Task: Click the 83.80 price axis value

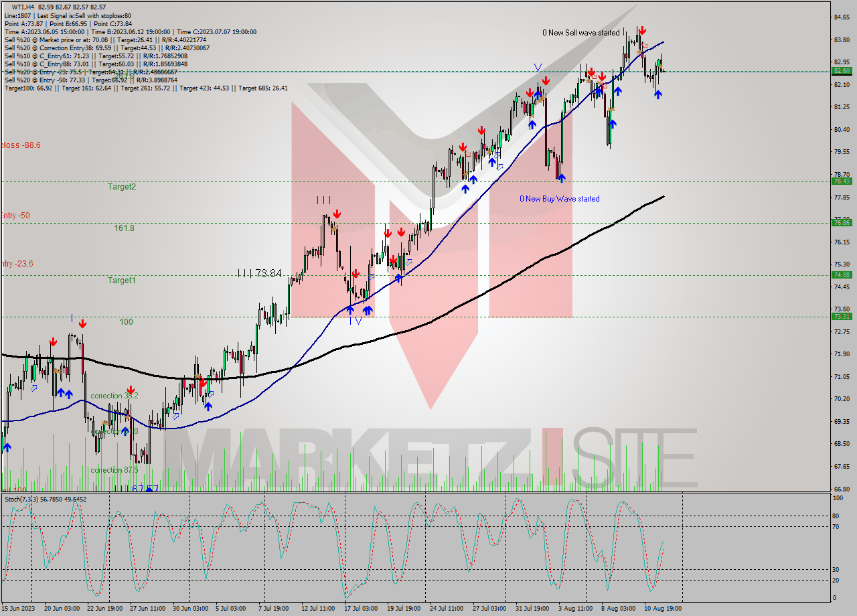Action: [842, 40]
